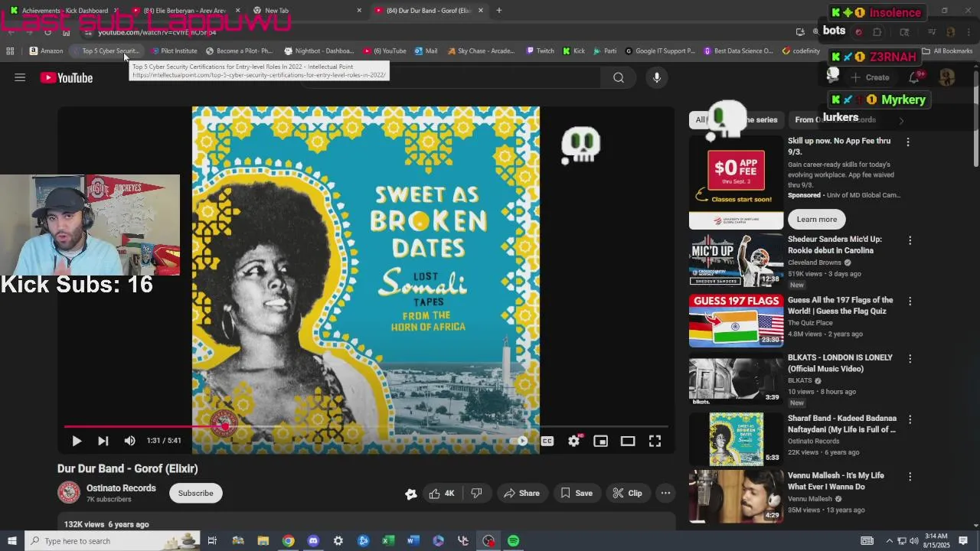Open the YouTube hamburger guide menu
Screen dimensions: 980x551
20,77
